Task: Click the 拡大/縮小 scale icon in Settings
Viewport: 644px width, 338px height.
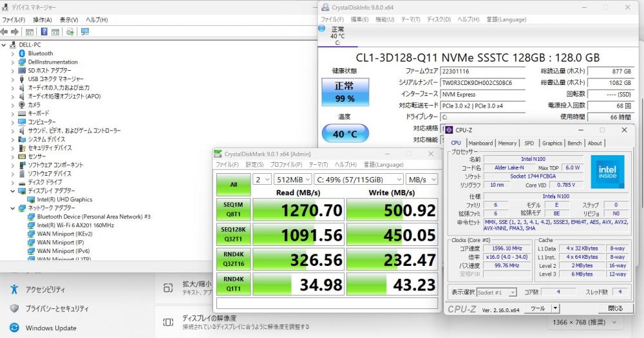Action: point(168,288)
